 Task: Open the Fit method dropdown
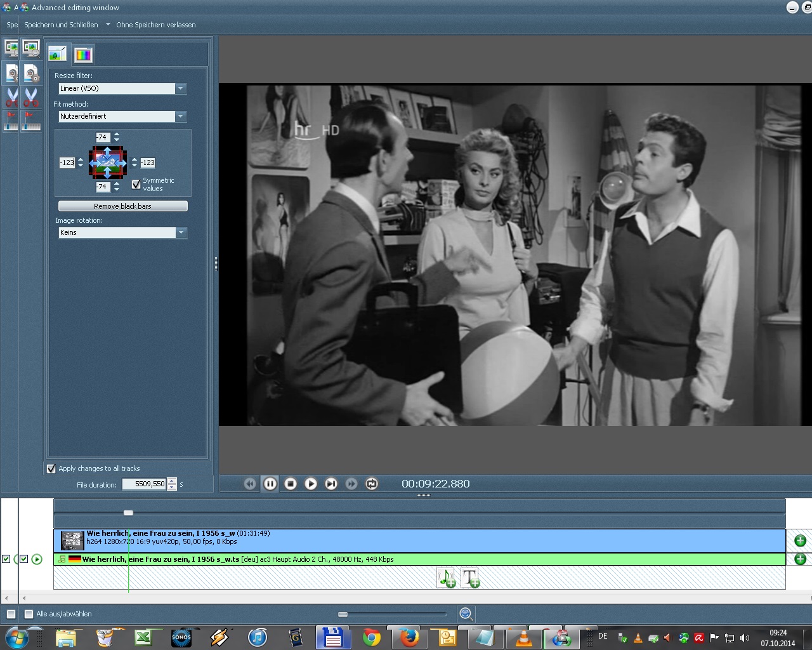(x=181, y=116)
